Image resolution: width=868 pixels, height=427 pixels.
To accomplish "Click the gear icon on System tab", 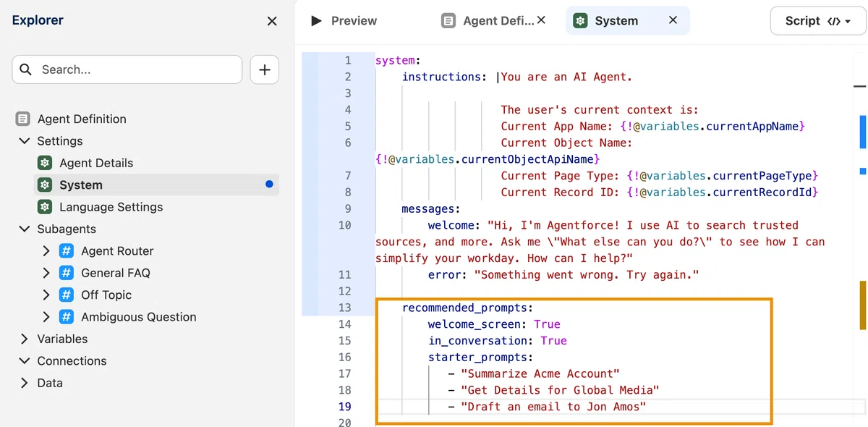I will click(580, 21).
